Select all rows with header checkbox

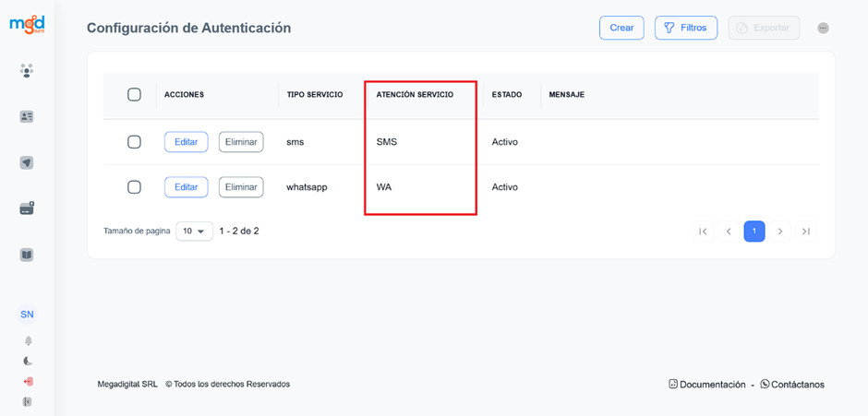134,94
